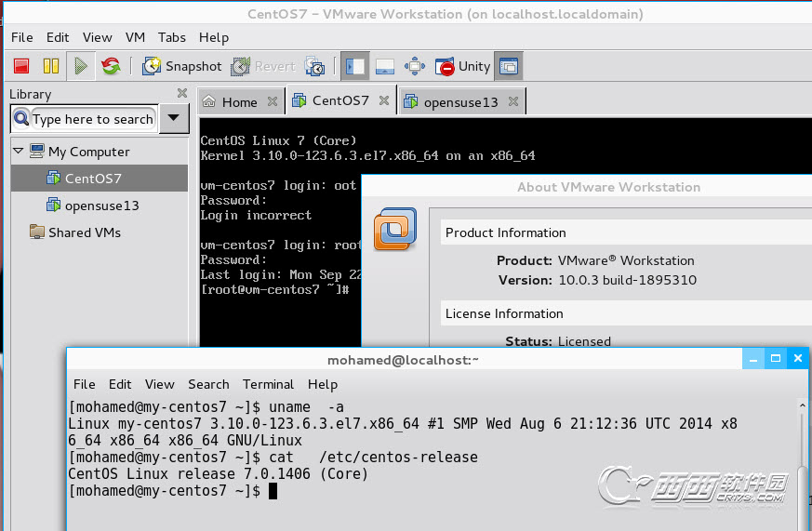Click the VMware logo in About dialog

tap(395, 228)
